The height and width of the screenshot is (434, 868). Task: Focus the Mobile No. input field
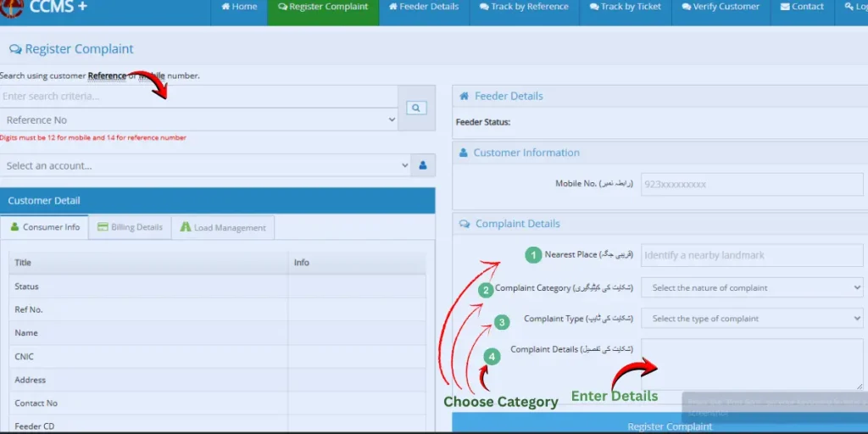(x=753, y=184)
